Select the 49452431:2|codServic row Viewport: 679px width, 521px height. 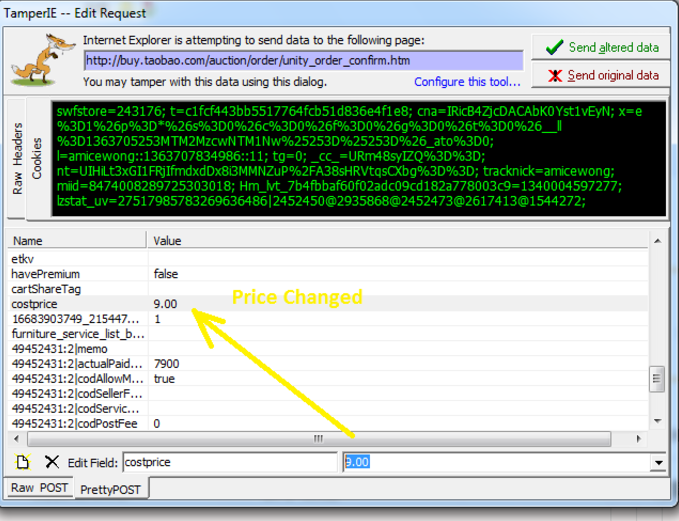click(328, 409)
